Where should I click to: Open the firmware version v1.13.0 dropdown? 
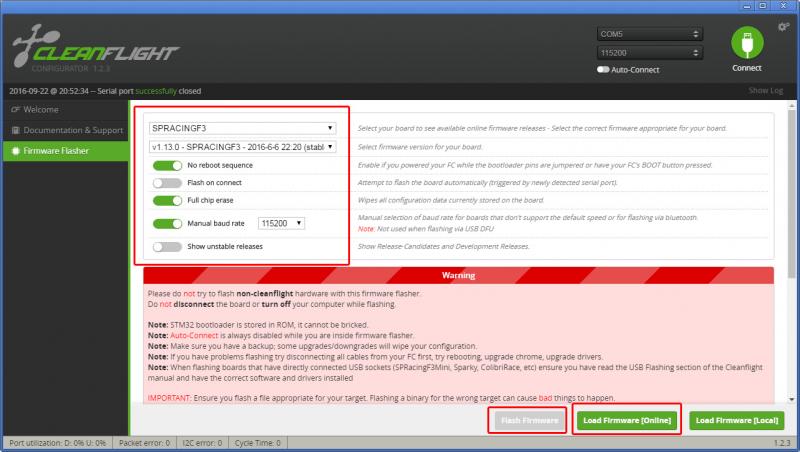(242, 146)
